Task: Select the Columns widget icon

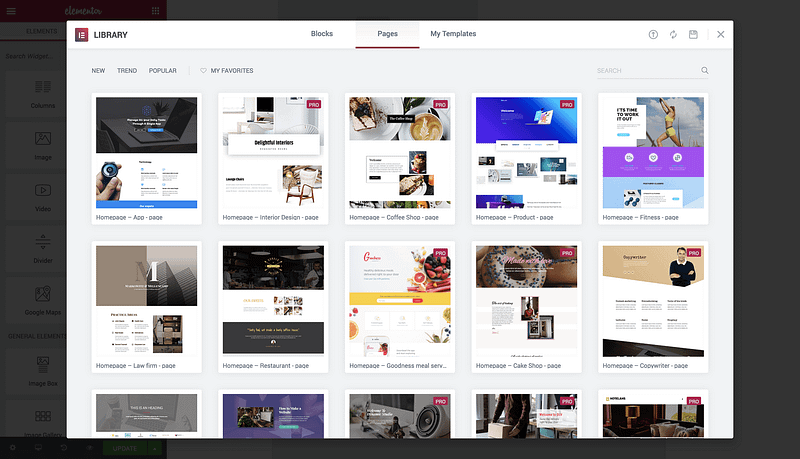Action: click(x=43, y=87)
